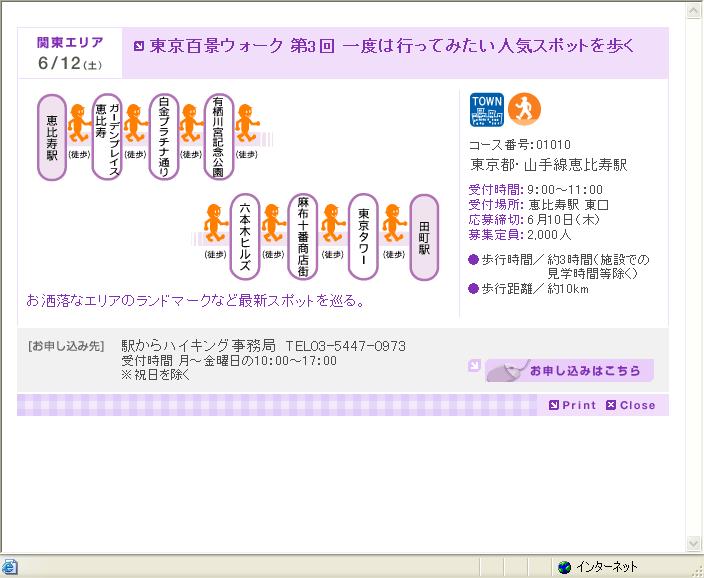Click the Internet Explorer page icon in status bar
Screen dimensions: 704x578
click(9, 567)
